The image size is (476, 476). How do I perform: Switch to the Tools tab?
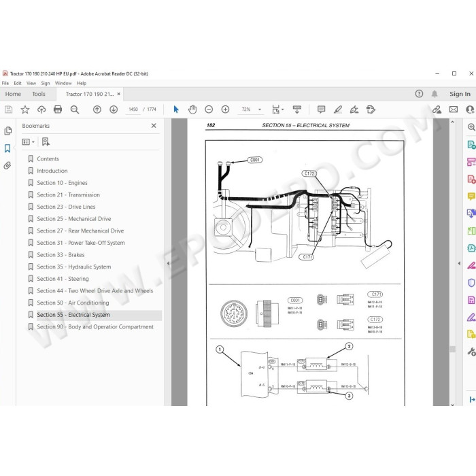(39, 94)
